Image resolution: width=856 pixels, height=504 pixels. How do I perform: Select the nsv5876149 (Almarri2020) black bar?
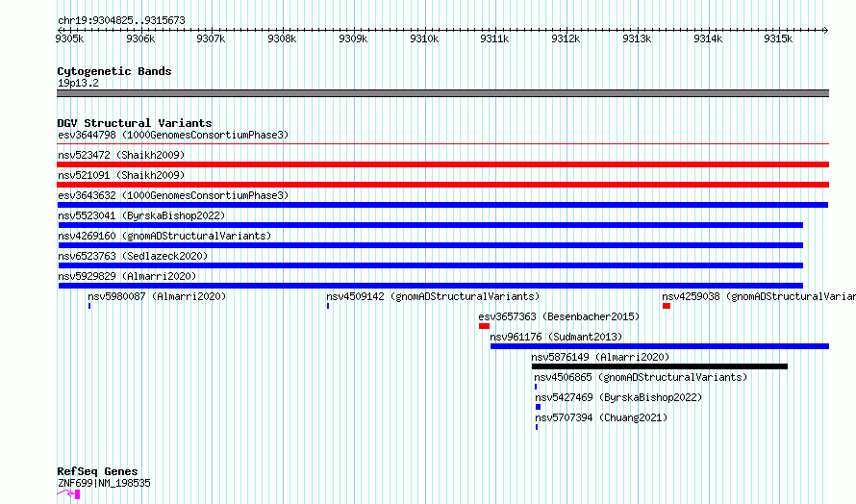[x=660, y=366]
